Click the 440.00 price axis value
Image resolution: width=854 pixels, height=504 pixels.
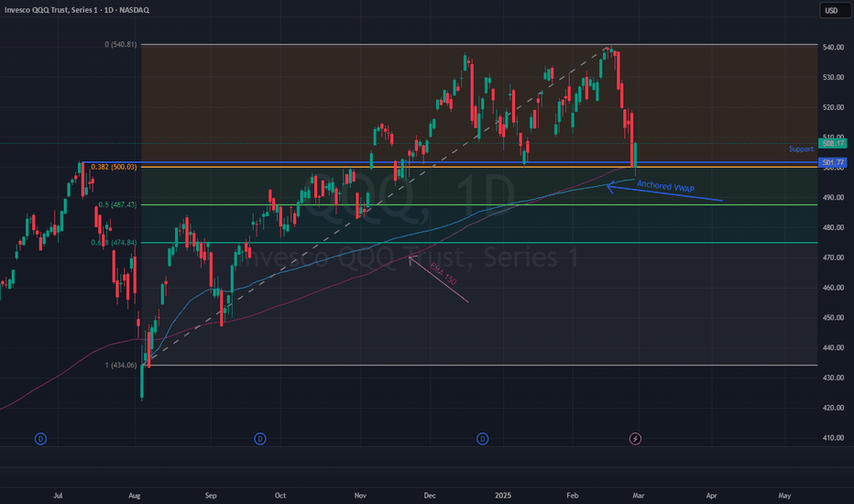833,347
